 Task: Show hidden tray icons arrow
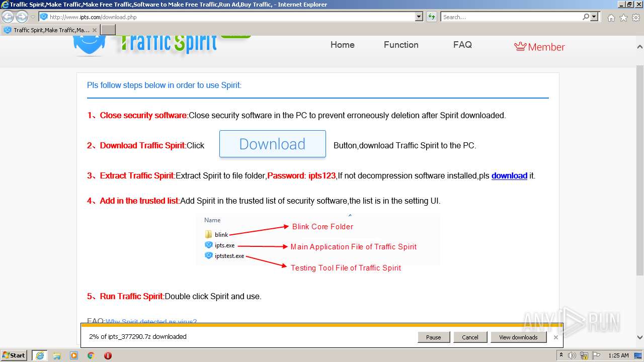[x=561, y=355]
